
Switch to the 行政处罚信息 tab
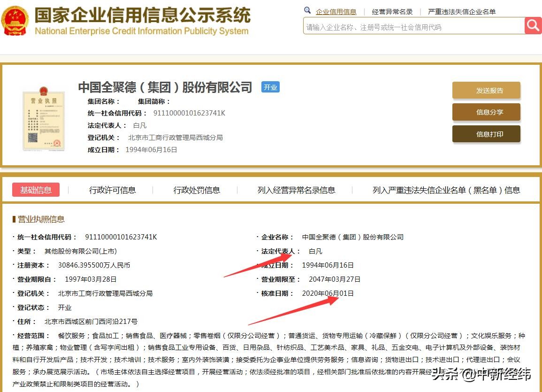click(197, 190)
